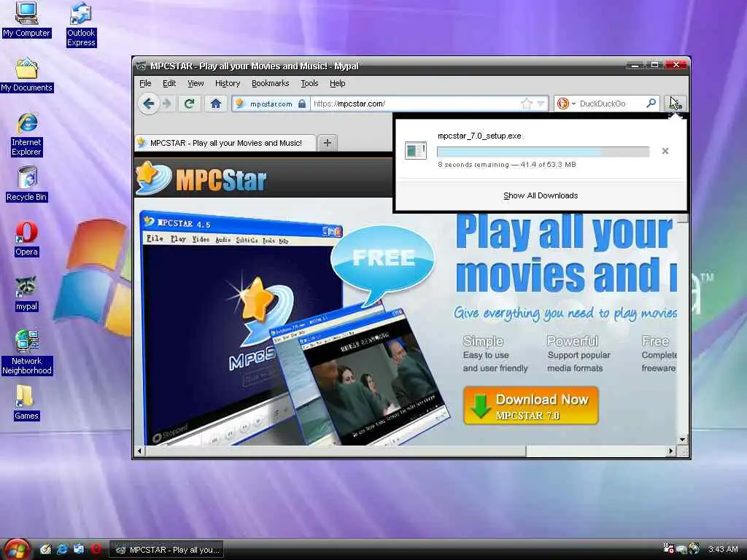Click the Opera quick launch icon
The image size is (747, 560).
96,549
